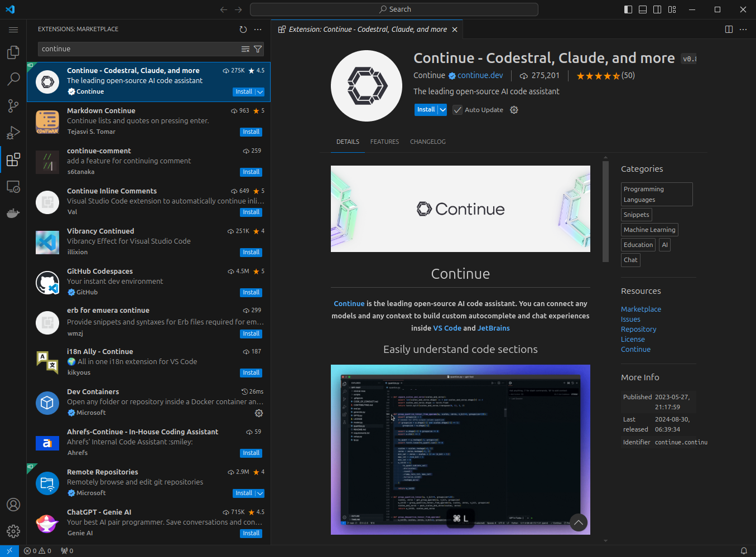The width and height of the screenshot is (756, 557).
Task: Switch to the Changelog tab
Action: pos(427,142)
